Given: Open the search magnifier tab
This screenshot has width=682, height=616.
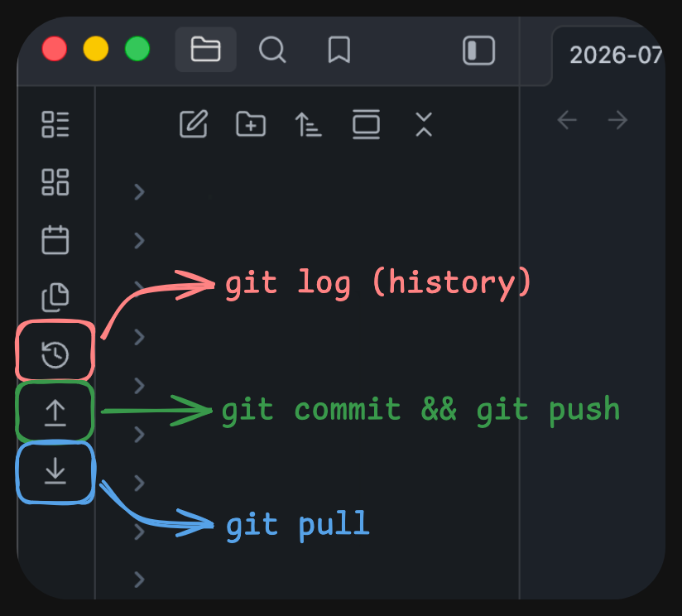Looking at the screenshot, I should (x=272, y=50).
